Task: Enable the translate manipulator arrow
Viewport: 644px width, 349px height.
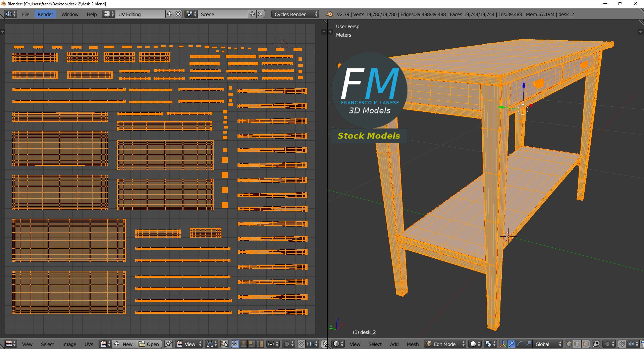Action: 511,344
